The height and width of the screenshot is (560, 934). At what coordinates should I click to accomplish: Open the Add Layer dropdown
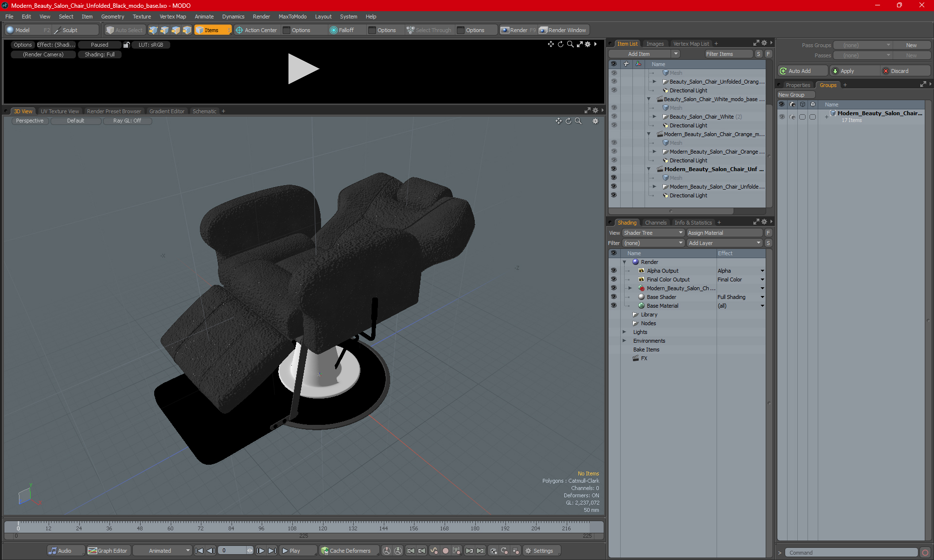pyautogui.click(x=724, y=243)
